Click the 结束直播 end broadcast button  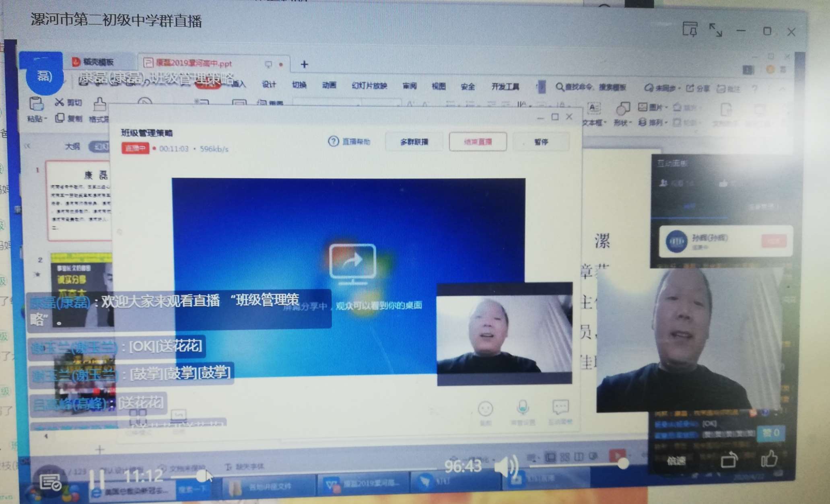478,142
